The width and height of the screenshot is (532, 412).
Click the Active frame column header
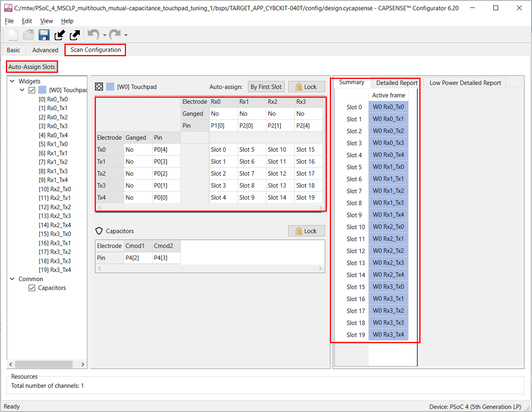point(388,95)
